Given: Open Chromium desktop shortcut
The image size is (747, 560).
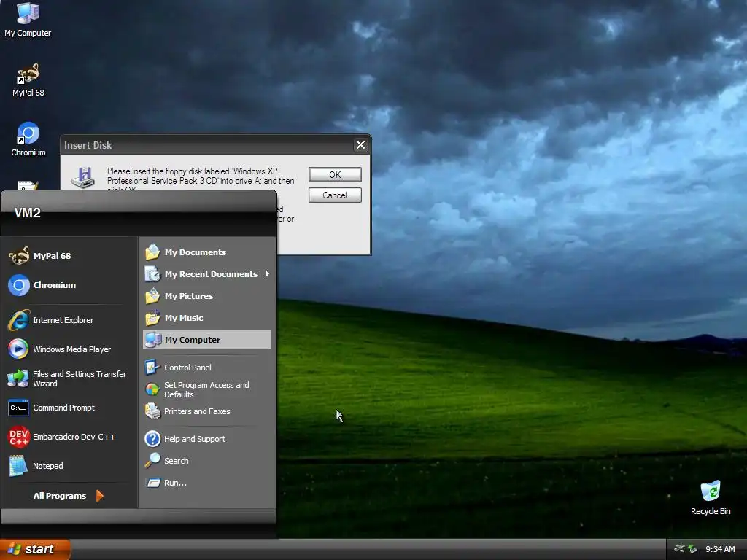Looking at the screenshot, I should [28, 139].
